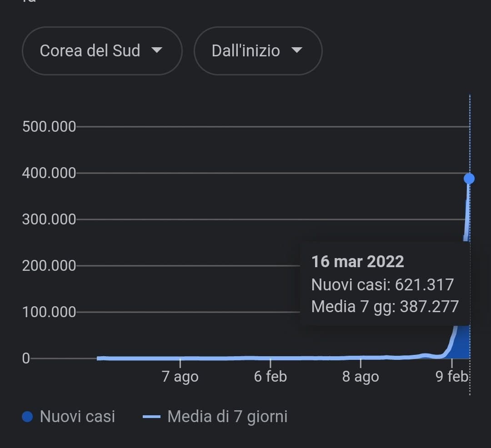This screenshot has height=448, width=491.
Task: Click the arrow beside Dall'inizio
Action: click(297, 50)
